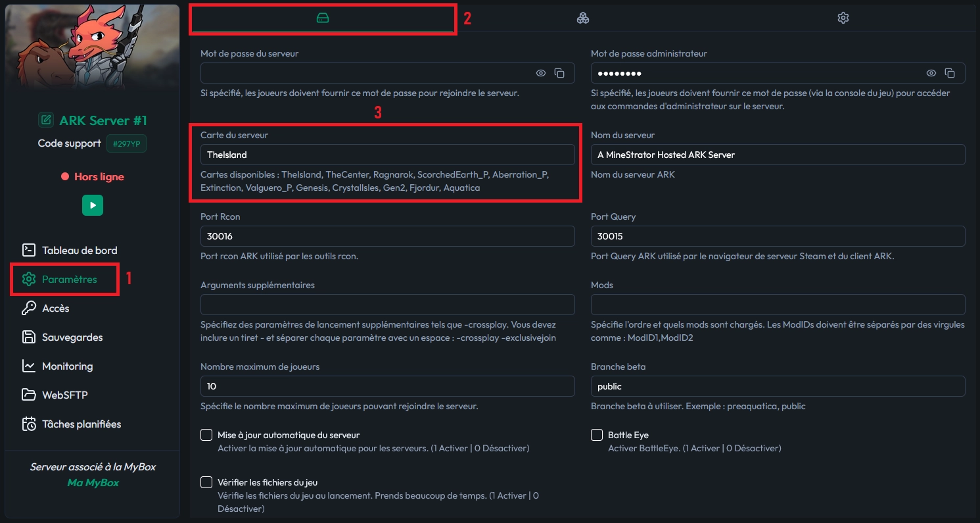Click the #297YP support code badge

(x=126, y=143)
